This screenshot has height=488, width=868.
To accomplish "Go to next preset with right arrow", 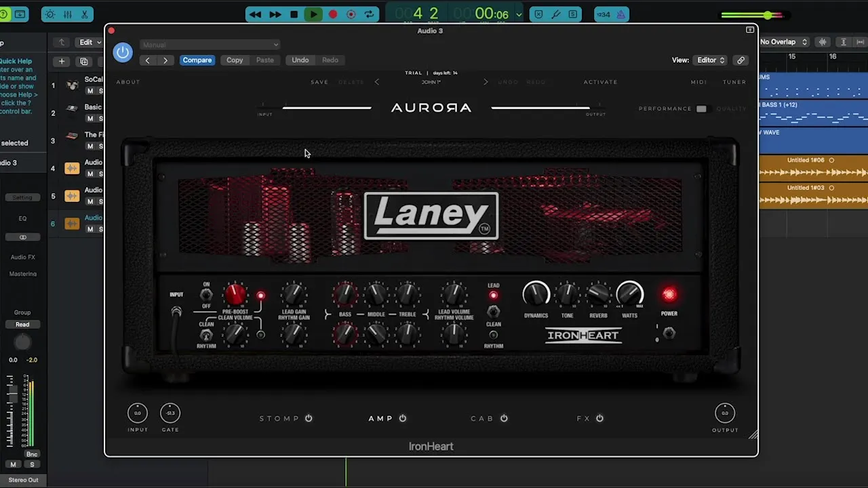I will (165, 60).
